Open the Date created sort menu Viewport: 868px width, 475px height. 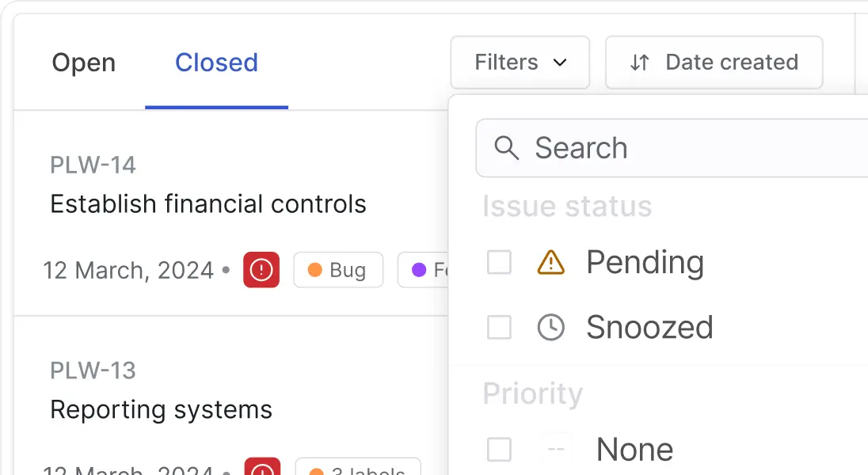click(x=714, y=63)
